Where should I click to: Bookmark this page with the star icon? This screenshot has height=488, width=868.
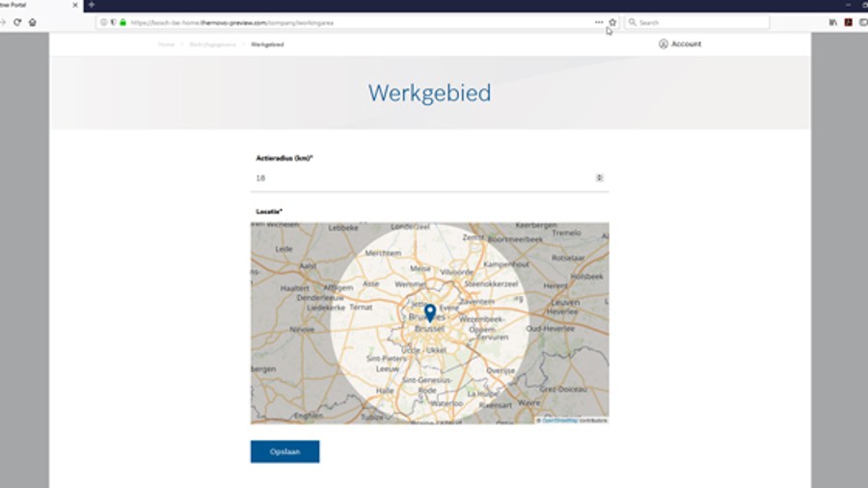point(612,23)
